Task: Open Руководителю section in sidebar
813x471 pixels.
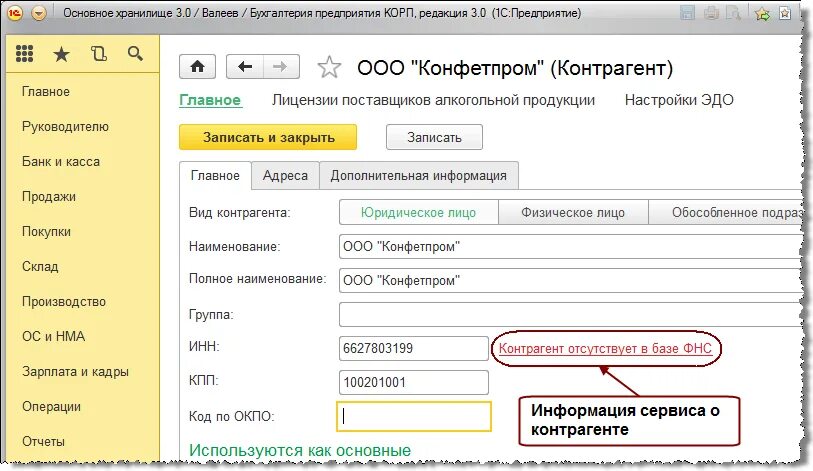Action: pos(65,127)
